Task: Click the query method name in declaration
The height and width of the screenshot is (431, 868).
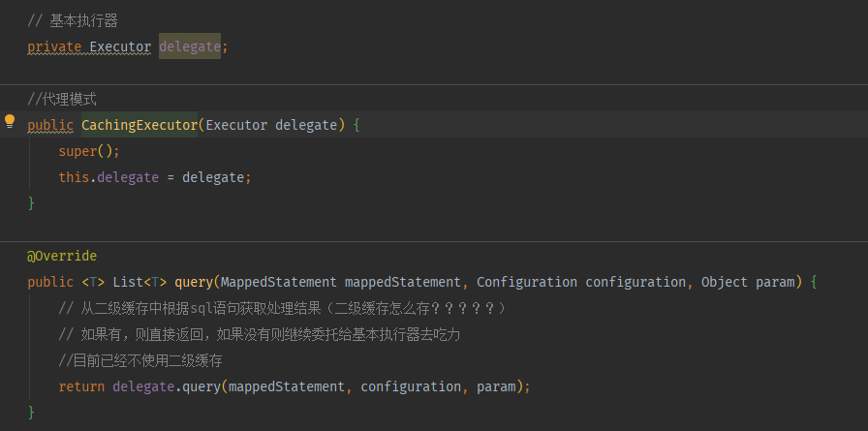Action: (x=196, y=282)
